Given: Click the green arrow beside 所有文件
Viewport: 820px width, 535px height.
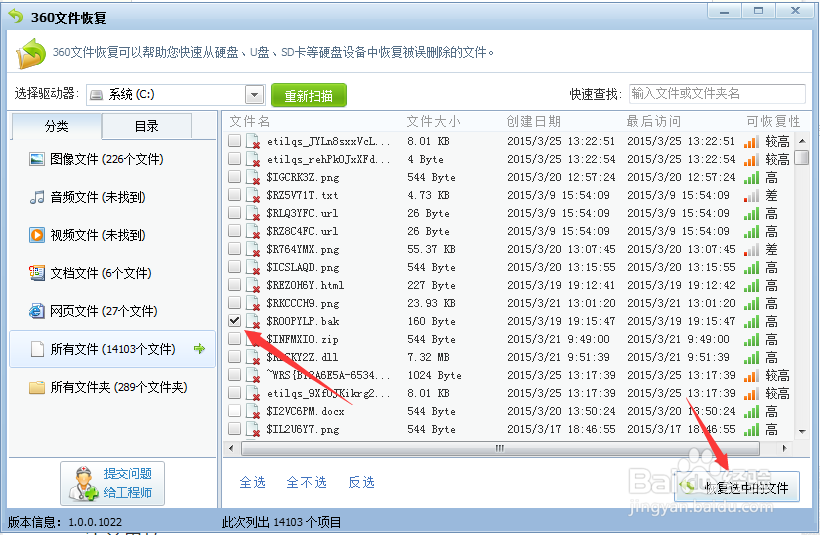Looking at the screenshot, I should click(199, 348).
